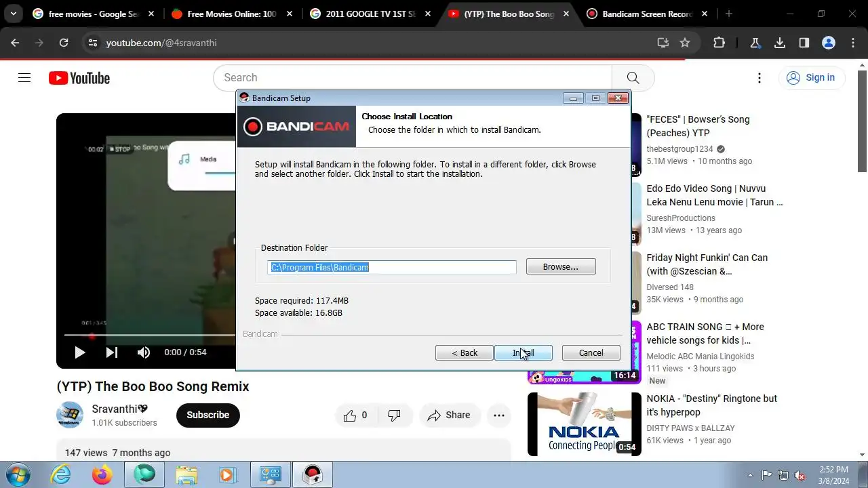The width and height of the screenshot is (868, 488).
Task: Open a new Chrome tab
Action: pos(729,14)
